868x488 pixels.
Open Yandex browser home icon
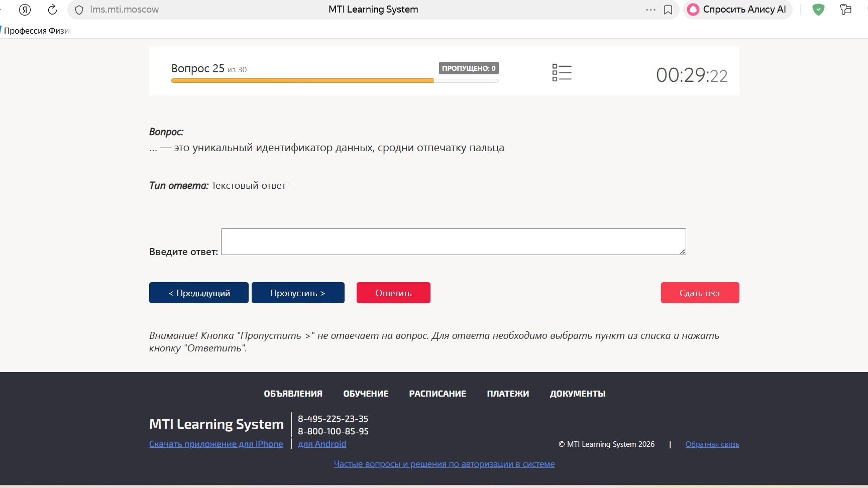[25, 10]
